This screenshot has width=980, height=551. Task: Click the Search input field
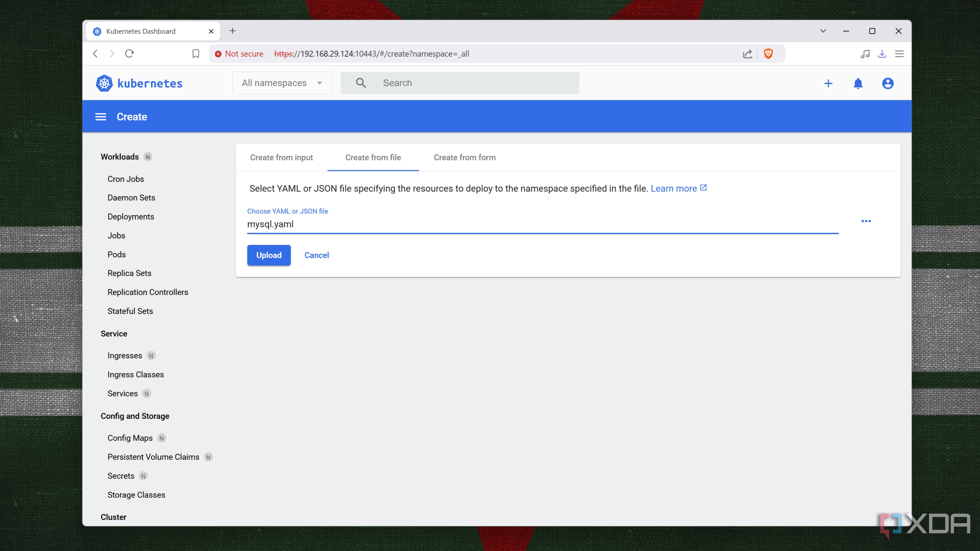(x=460, y=83)
